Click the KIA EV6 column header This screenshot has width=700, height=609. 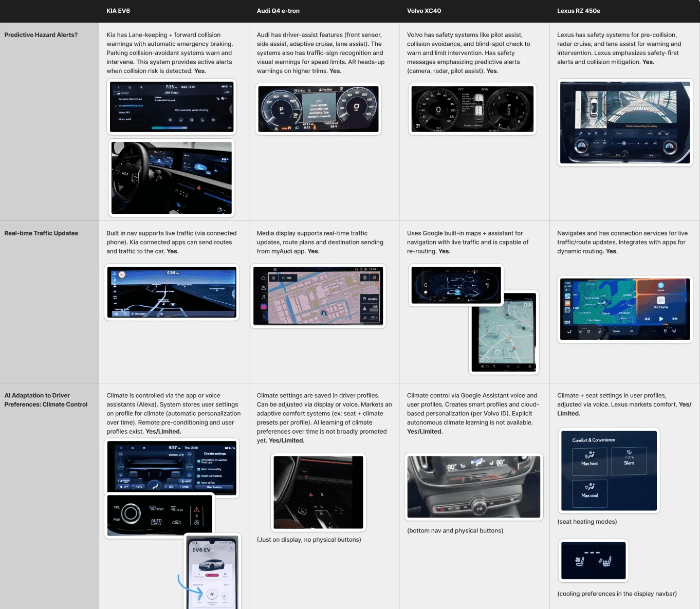118,11
